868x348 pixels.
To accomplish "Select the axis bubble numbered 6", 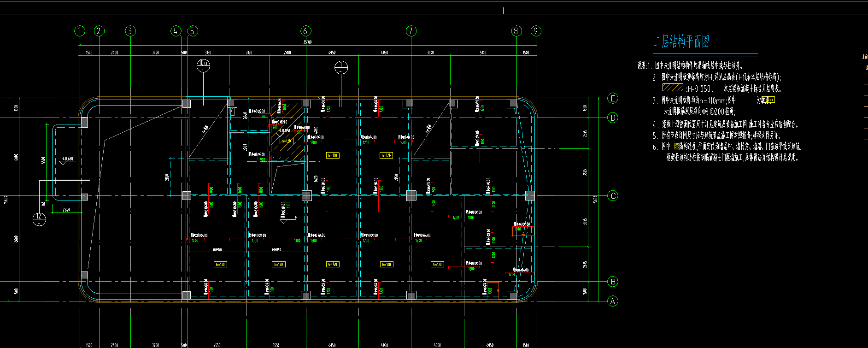I will 306,31.
